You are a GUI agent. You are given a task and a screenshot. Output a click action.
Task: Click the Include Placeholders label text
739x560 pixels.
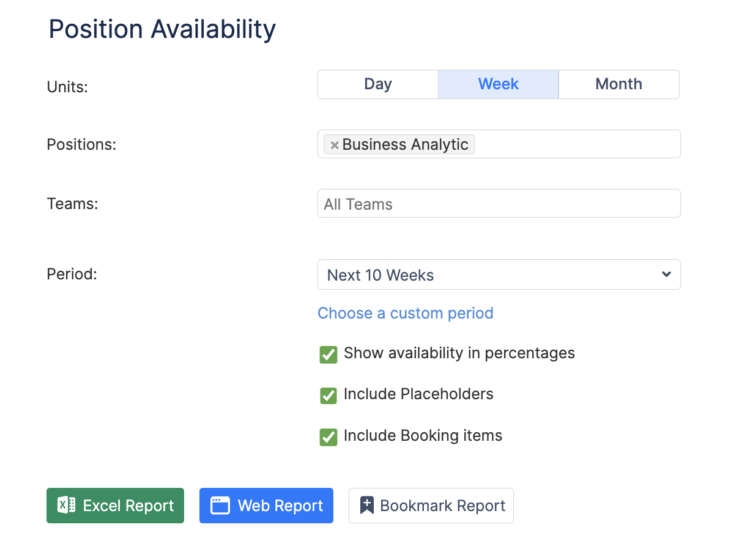click(x=418, y=394)
